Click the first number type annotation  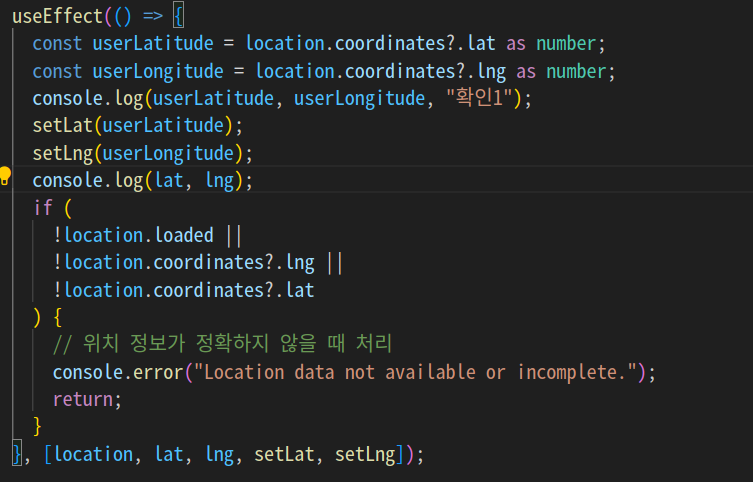point(566,44)
